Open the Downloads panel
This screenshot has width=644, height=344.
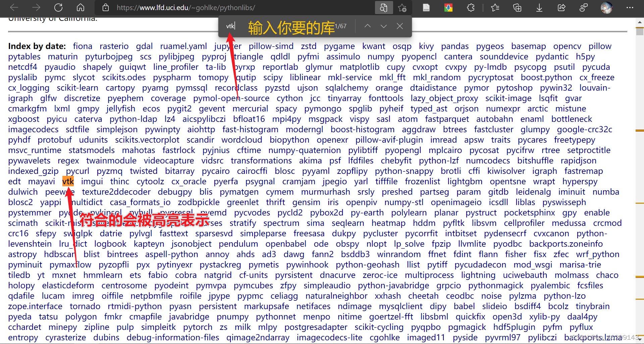click(539, 8)
